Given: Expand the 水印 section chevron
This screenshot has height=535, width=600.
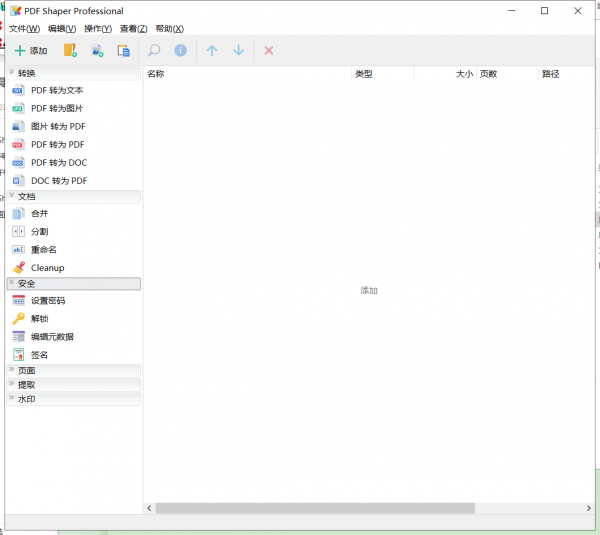Looking at the screenshot, I should point(11,397).
